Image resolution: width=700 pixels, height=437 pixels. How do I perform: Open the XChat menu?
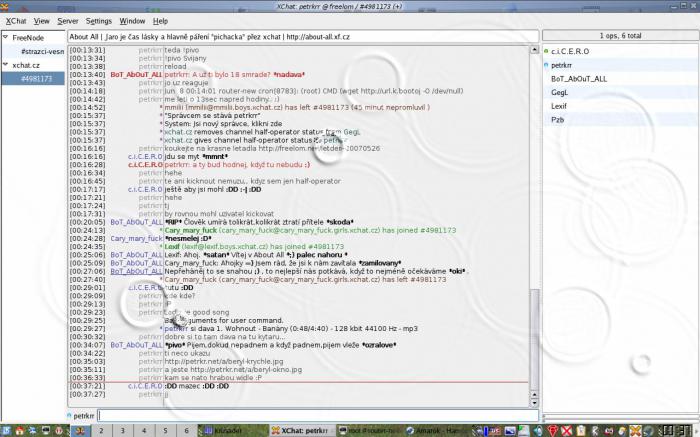click(16, 21)
